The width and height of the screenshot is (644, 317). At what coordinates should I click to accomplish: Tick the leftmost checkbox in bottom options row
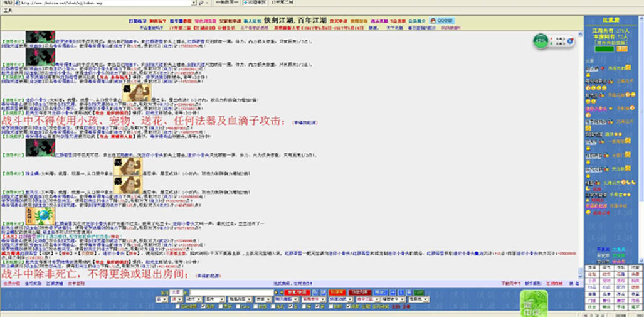[x=178, y=306]
